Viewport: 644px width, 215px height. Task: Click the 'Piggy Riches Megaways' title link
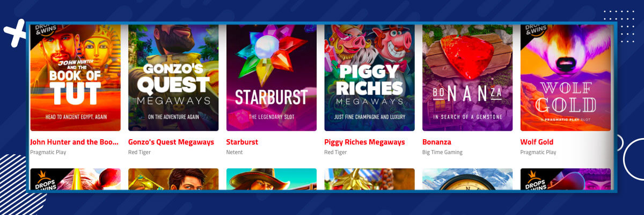[364, 142]
